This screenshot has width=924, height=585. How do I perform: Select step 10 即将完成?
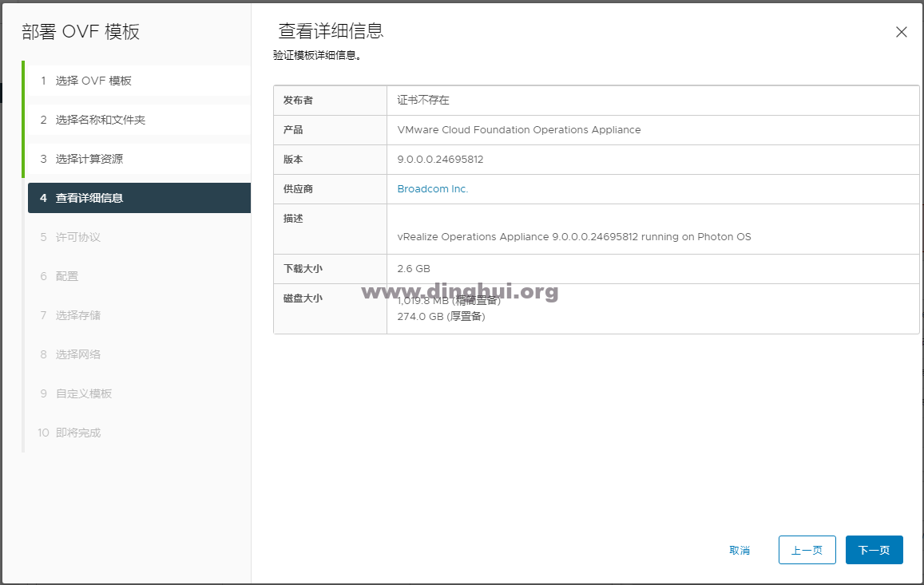click(139, 433)
